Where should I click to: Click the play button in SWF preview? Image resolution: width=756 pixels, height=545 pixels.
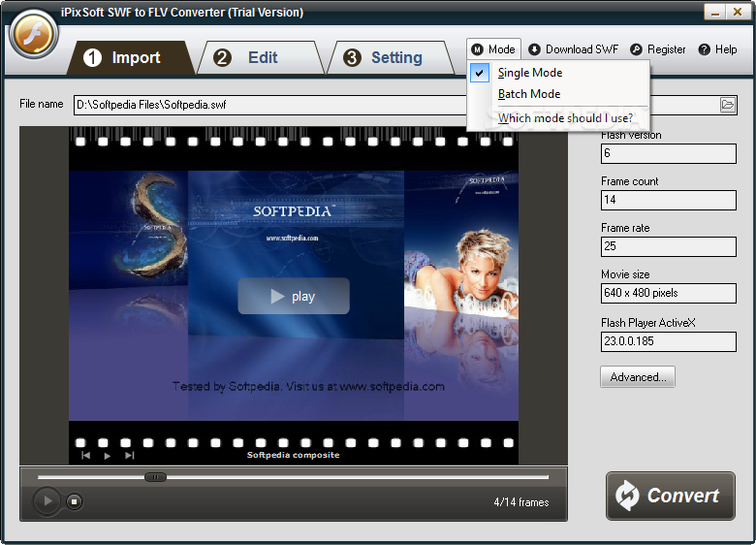click(294, 296)
